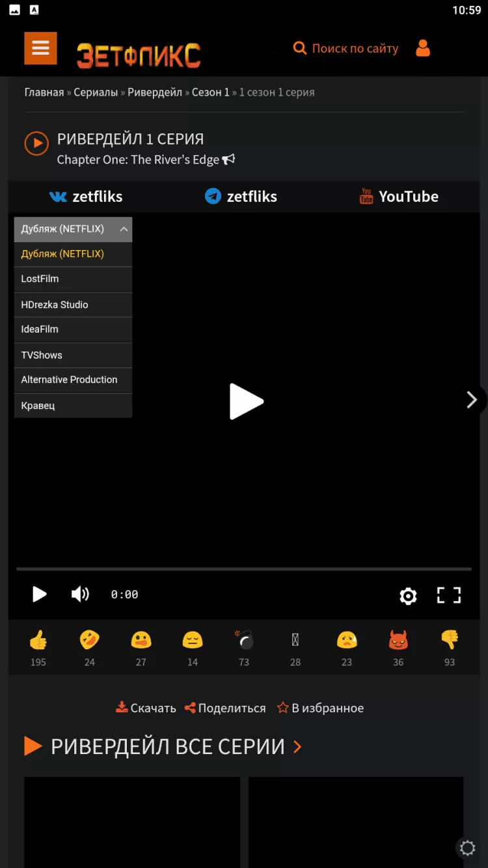Pick the IdeaFilm voiceover
The height and width of the screenshot is (868, 488).
(x=73, y=329)
